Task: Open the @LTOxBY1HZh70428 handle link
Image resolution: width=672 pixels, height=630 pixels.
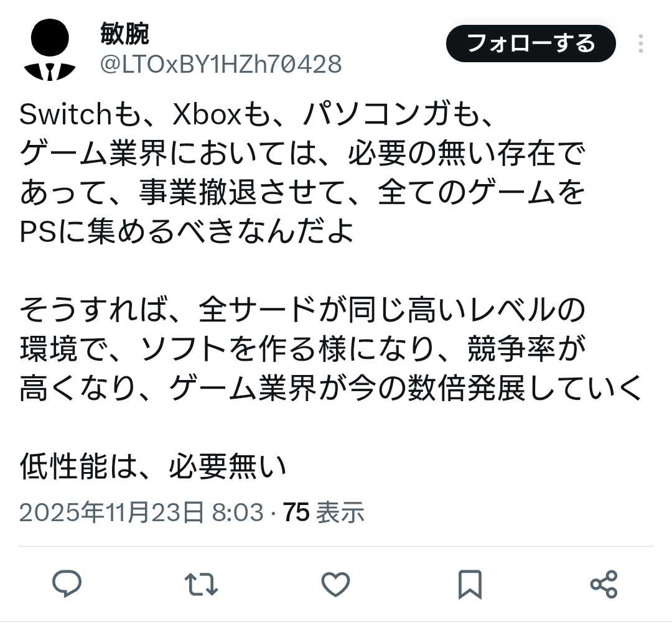Action: pyautogui.click(x=221, y=64)
